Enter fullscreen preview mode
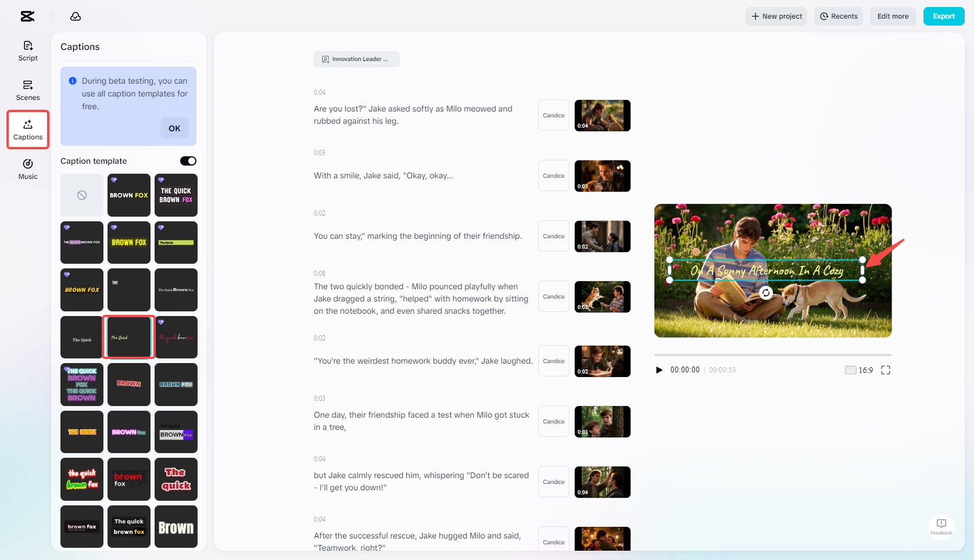The height and width of the screenshot is (560, 974). point(886,369)
